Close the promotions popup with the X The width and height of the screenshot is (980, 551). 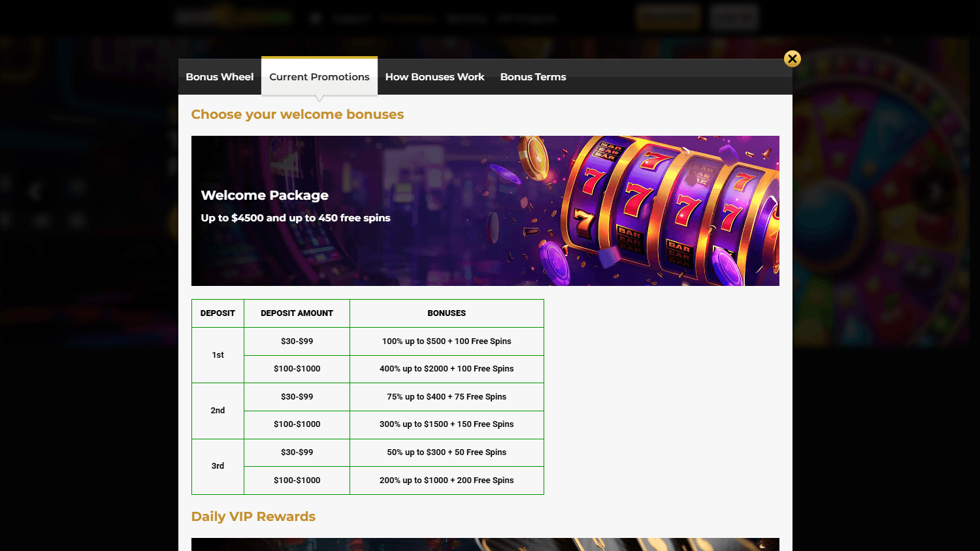(x=792, y=59)
